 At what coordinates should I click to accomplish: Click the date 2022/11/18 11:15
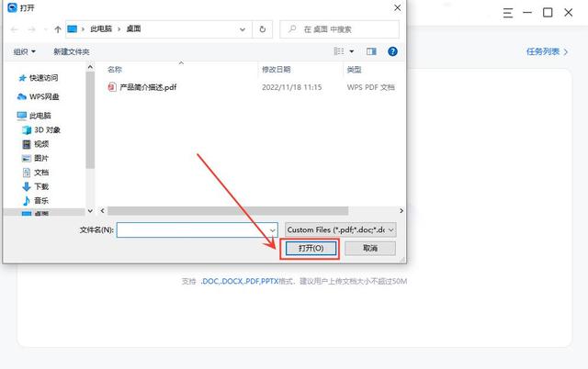(x=291, y=87)
